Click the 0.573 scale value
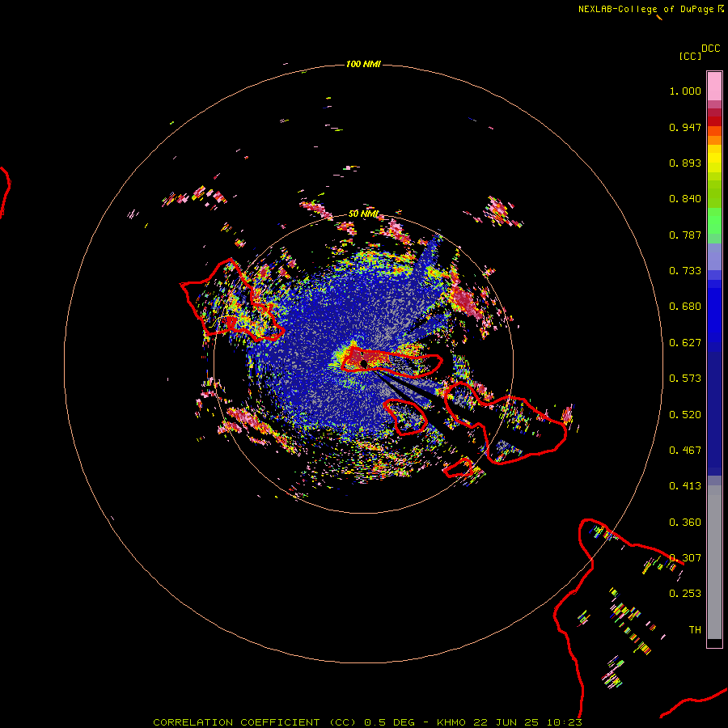Viewport: 728px width, 728px height. 685,379
